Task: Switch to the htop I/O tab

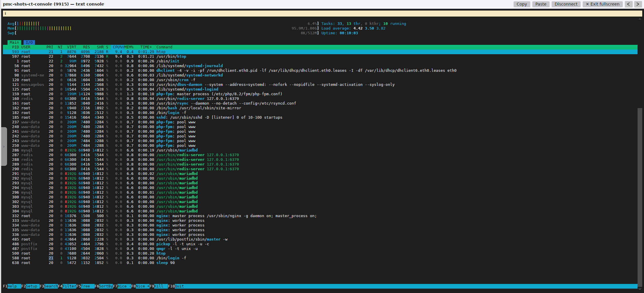Action: click(x=29, y=42)
